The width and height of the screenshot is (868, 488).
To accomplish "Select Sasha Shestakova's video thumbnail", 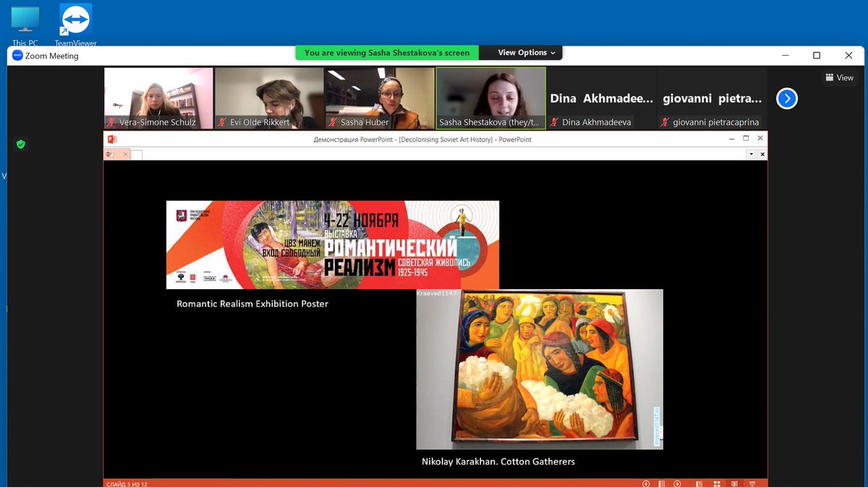I will [490, 94].
